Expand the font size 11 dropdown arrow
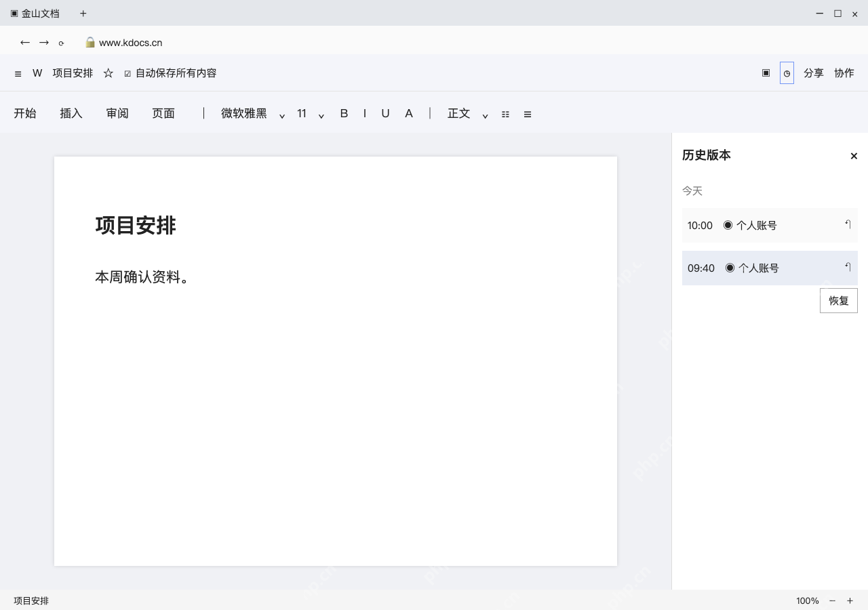Viewport: 868px width, 610px height. tap(321, 116)
